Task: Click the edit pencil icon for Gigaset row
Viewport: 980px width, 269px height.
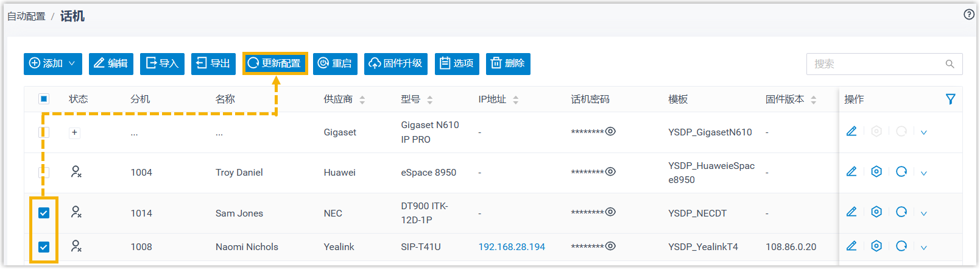Action: click(x=851, y=132)
